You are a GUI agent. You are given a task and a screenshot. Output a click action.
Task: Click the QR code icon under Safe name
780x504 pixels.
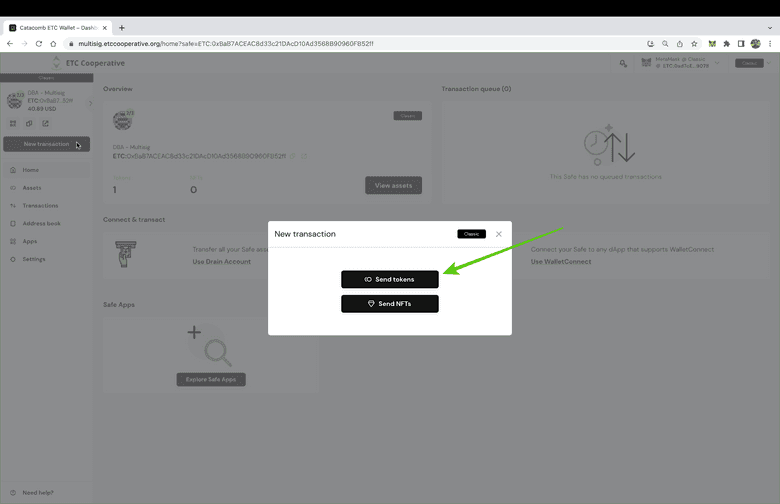tap(13, 124)
